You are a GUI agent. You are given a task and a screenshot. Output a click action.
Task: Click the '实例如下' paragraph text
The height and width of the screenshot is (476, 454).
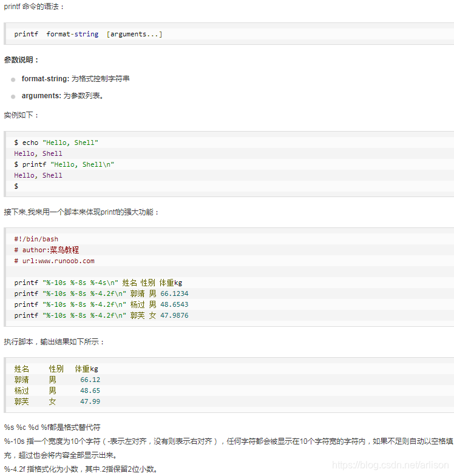tap(21, 115)
